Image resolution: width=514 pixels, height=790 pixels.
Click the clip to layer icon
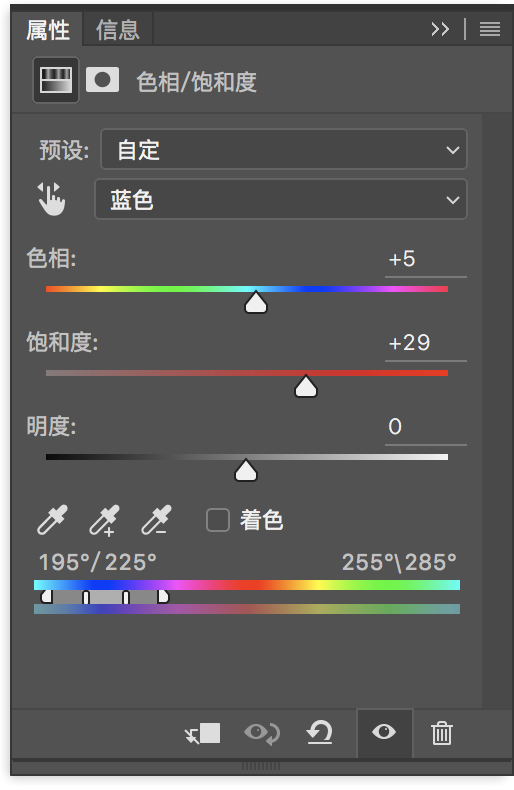click(203, 733)
